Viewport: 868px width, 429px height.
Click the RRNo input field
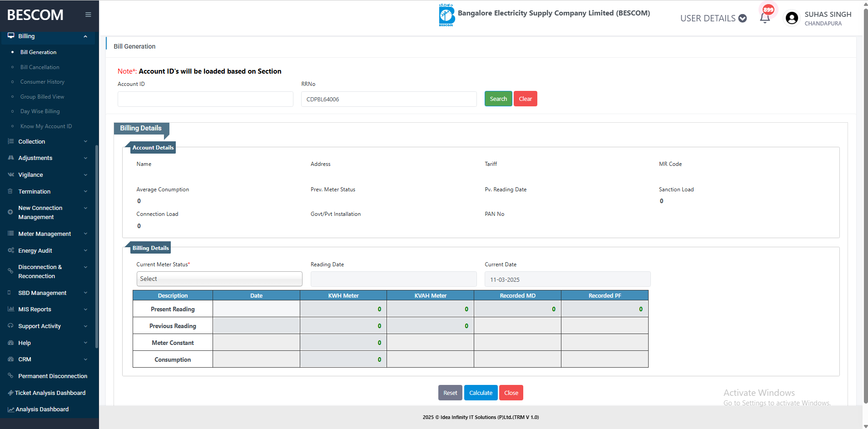[x=389, y=99]
